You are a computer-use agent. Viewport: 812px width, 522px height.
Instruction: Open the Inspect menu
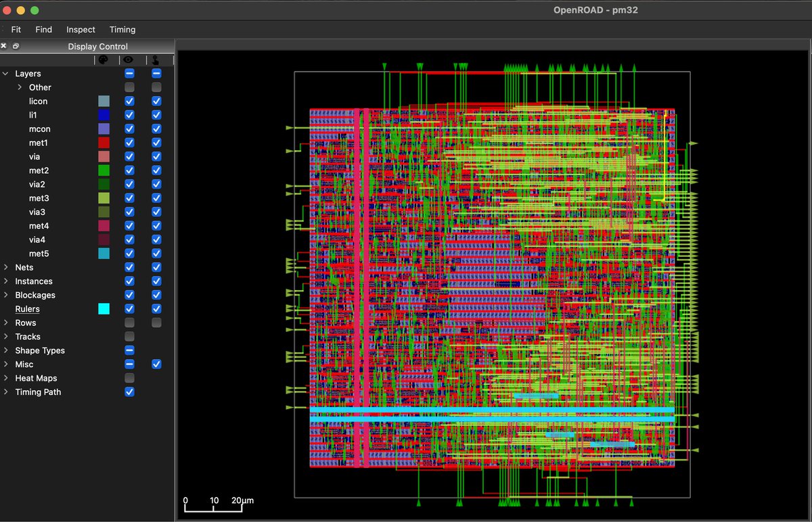(x=81, y=30)
